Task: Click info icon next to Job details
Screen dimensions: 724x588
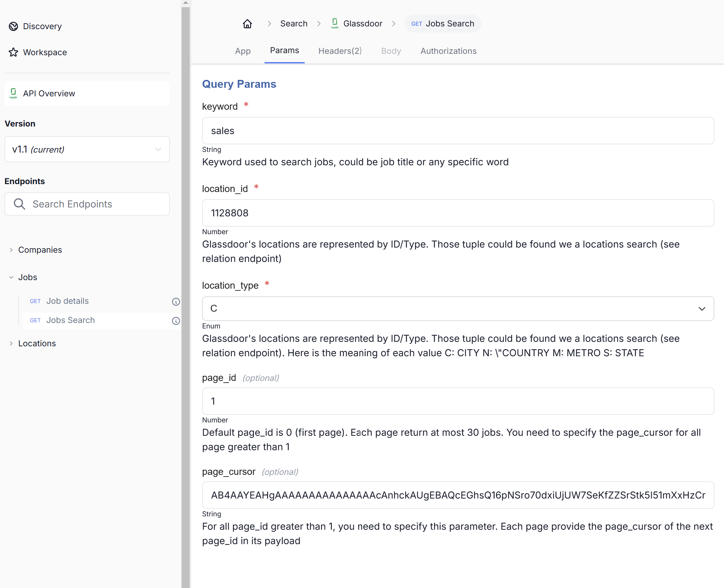Action: 176,302
